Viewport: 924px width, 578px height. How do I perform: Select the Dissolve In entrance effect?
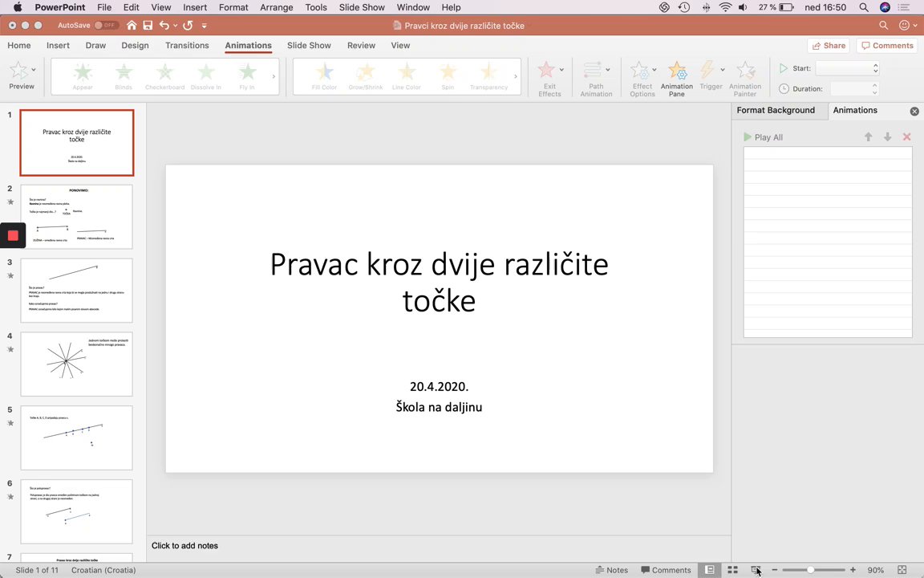point(206,76)
